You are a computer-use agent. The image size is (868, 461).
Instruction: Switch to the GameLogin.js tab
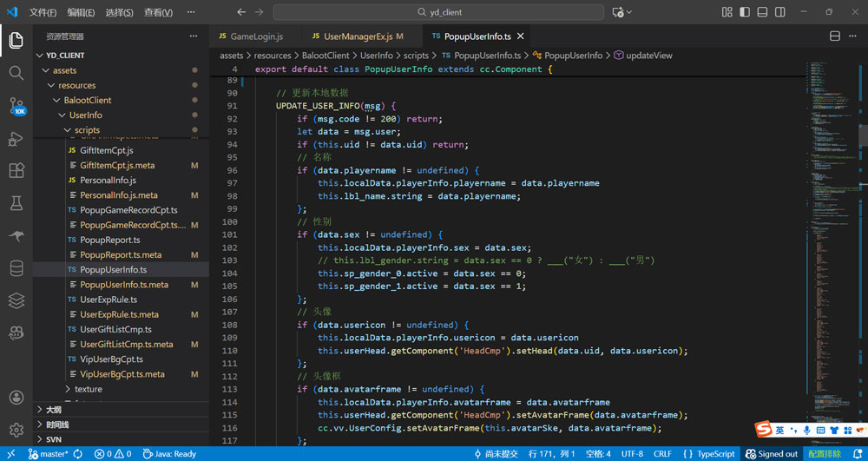(256, 36)
